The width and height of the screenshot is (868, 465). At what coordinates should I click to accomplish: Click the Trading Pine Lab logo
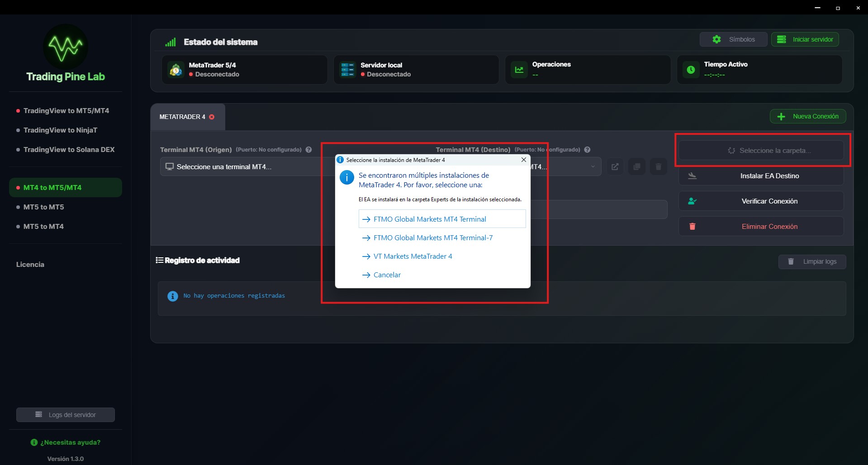65,47
